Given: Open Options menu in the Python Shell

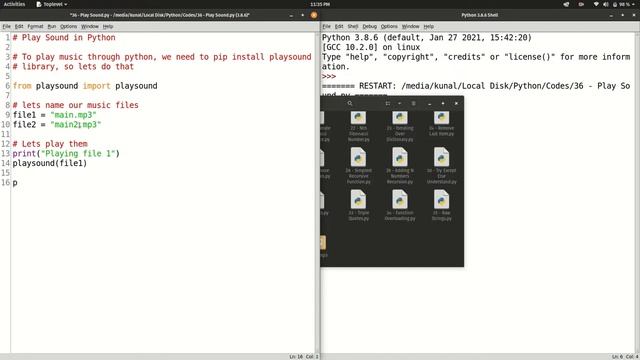Looking at the screenshot, I should pyautogui.click(x=389, y=27).
